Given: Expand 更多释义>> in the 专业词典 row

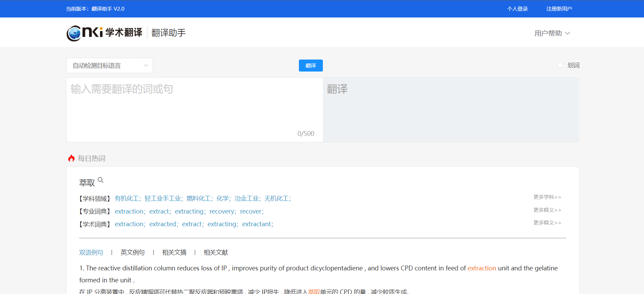Looking at the screenshot, I should click(x=547, y=210).
